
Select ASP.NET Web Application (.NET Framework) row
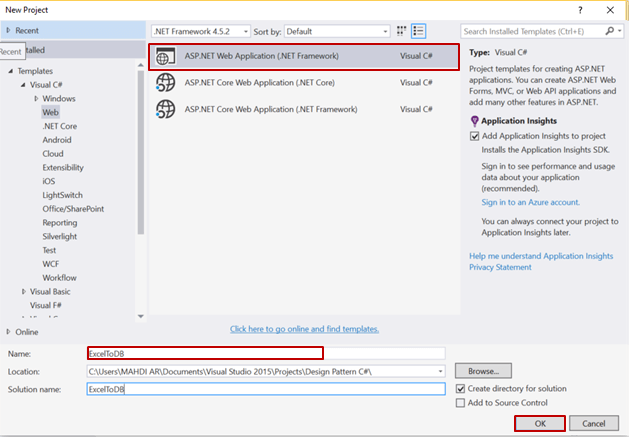304,57
